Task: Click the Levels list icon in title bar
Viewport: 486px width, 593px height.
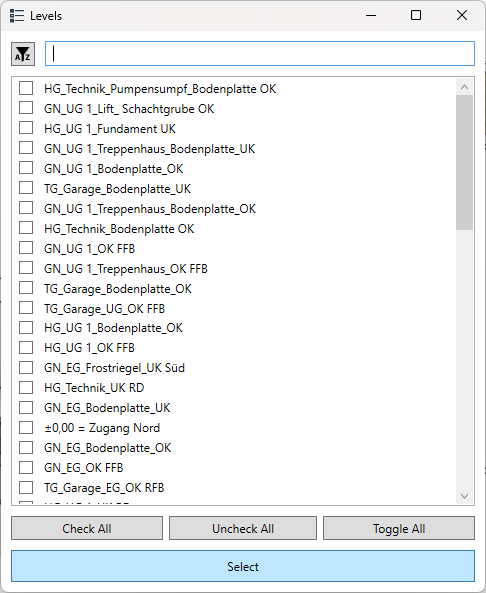Action: [x=17, y=16]
